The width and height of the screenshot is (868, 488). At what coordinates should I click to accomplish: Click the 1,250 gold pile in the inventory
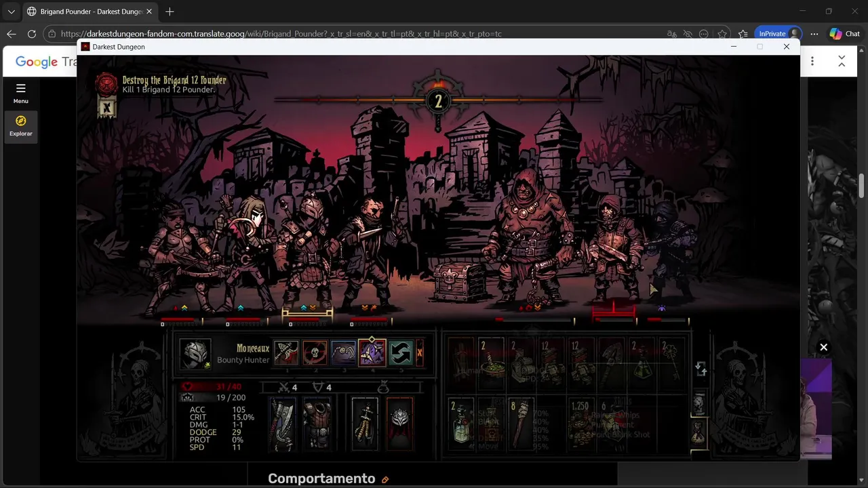click(x=581, y=424)
